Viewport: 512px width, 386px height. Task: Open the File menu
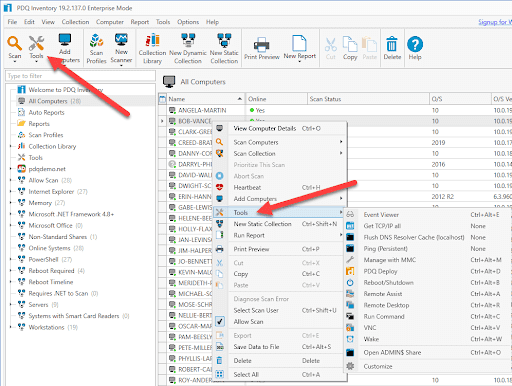12,22
